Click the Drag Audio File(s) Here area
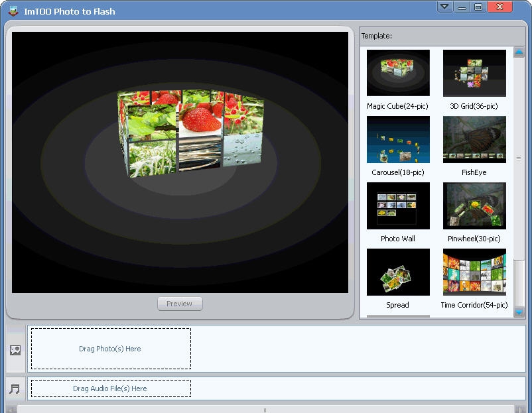The height and width of the screenshot is (413, 532). click(110, 388)
